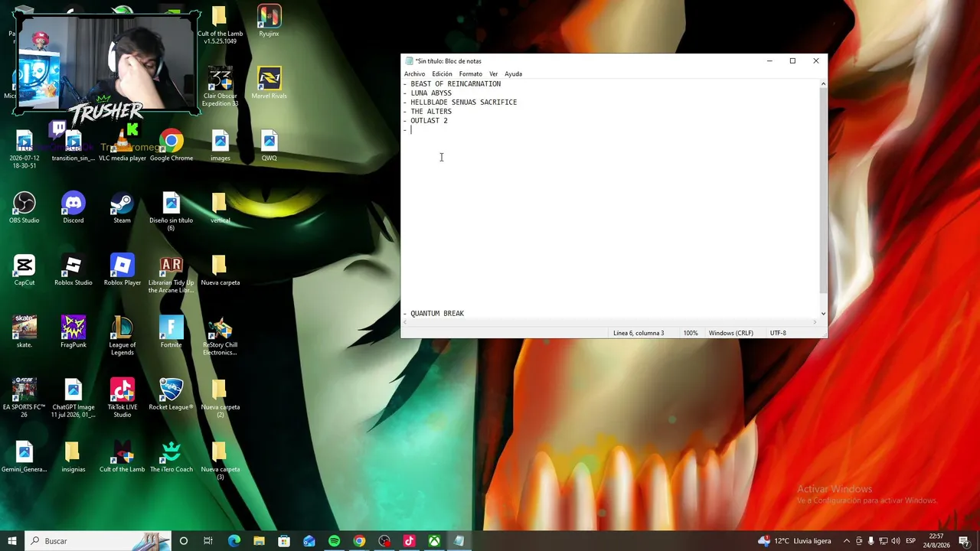Click 'Windows (CRLF)' in the status bar
The image size is (980, 551).
pyautogui.click(x=731, y=333)
